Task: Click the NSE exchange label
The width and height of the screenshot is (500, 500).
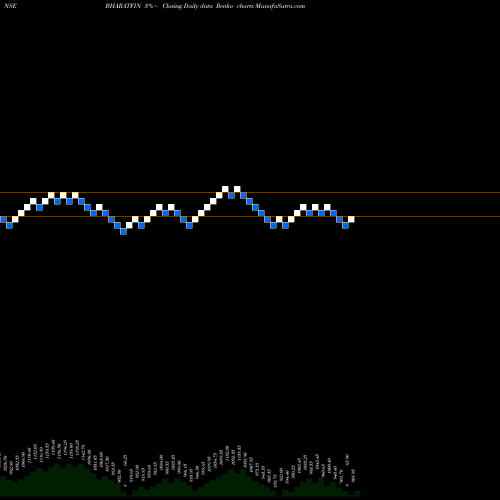Action: pos(10,6)
